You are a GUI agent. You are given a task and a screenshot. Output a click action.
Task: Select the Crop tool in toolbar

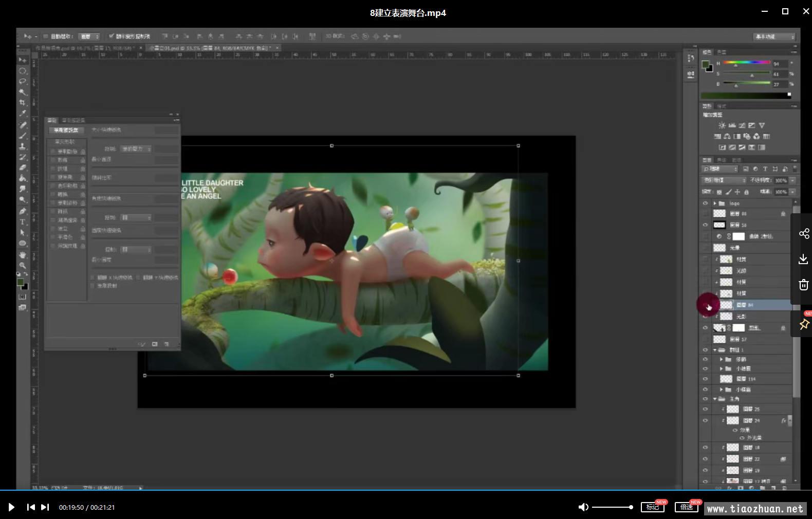23,103
